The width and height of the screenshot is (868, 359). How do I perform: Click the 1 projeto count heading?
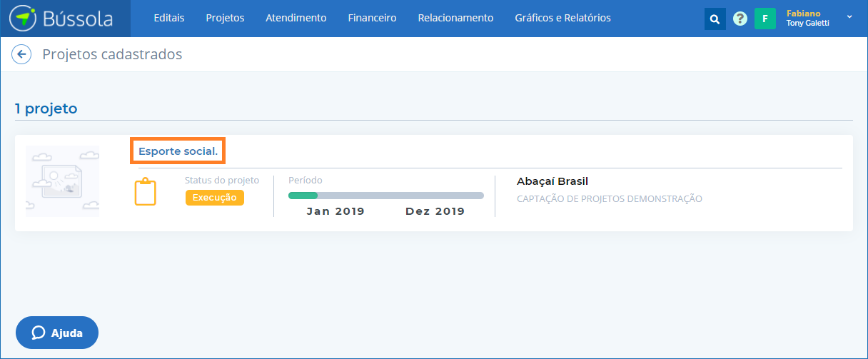pos(46,108)
